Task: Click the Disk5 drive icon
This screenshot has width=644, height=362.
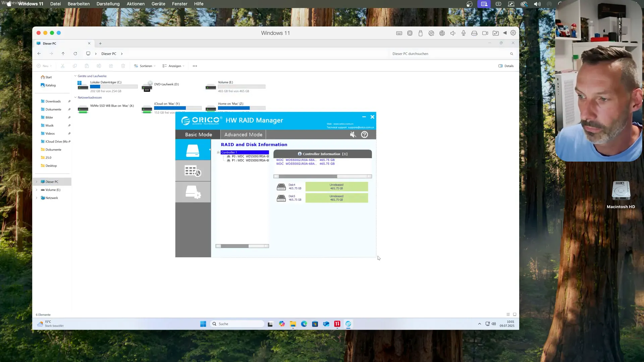Action: pyautogui.click(x=281, y=198)
